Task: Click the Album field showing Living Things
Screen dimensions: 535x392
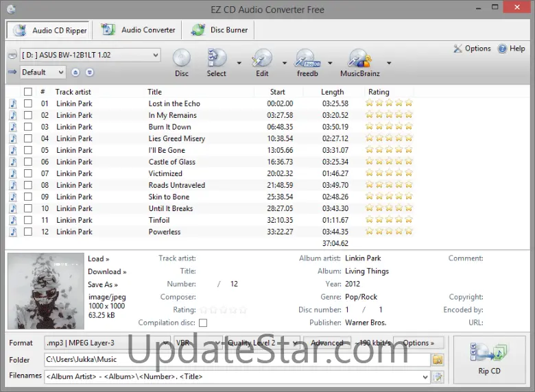Action: [367, 271]
